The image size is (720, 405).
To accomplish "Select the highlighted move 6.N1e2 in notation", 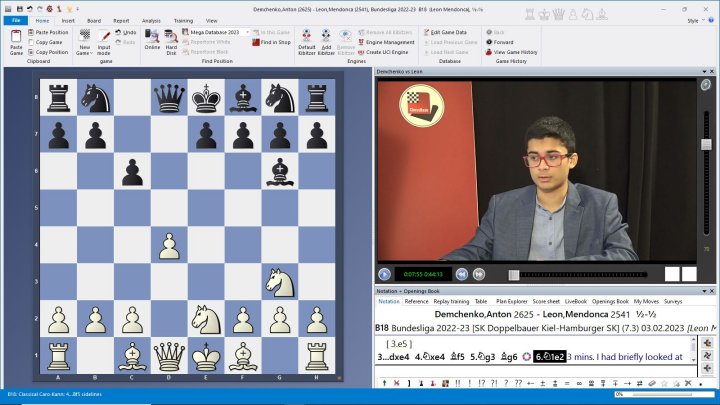I will pos(547,357).
